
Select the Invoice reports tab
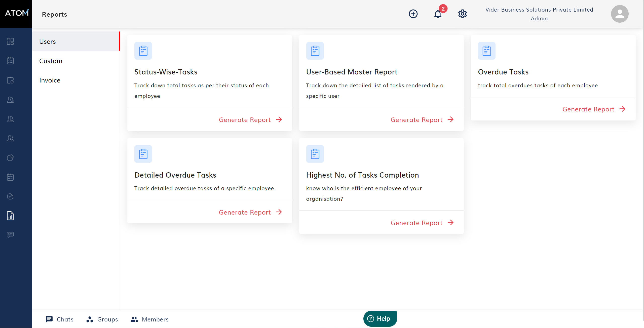(x=50, y=80)
